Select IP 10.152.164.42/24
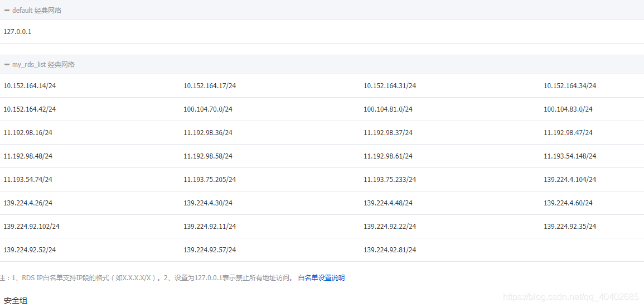Screen dimensions: 644x307 tap(30, 109)
